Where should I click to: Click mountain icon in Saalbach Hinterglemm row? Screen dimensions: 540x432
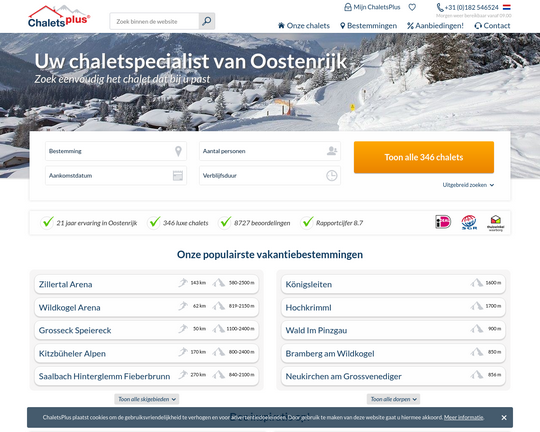pyautogui.click(x=219, y=375)
